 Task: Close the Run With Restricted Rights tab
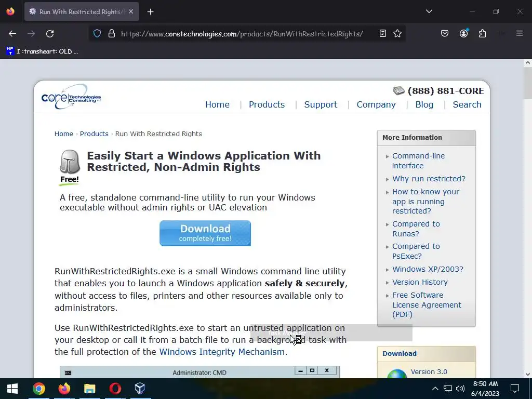click(131, 11)
